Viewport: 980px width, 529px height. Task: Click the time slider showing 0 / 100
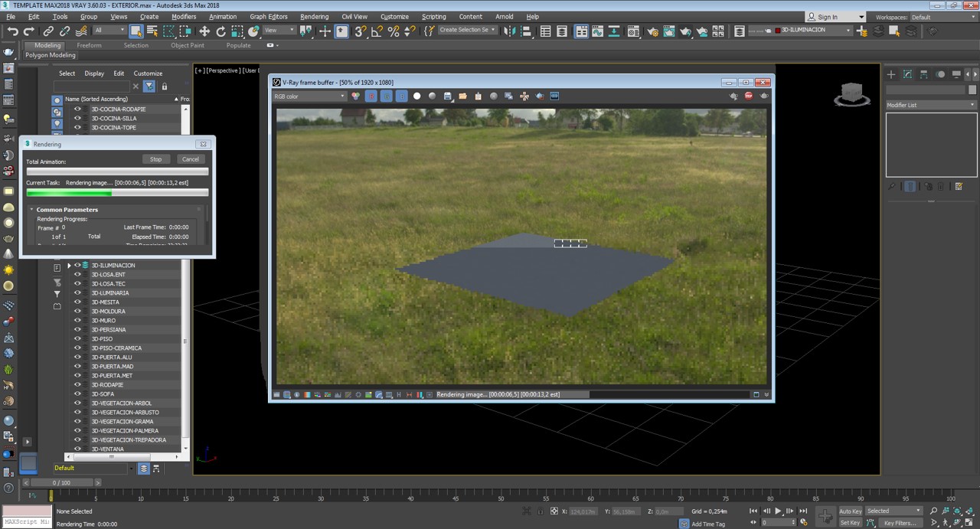pyautogui.click(x=61, y=482)
